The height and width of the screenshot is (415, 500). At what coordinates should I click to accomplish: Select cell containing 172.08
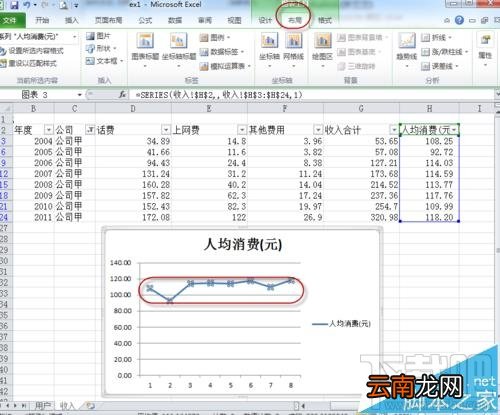133,218
